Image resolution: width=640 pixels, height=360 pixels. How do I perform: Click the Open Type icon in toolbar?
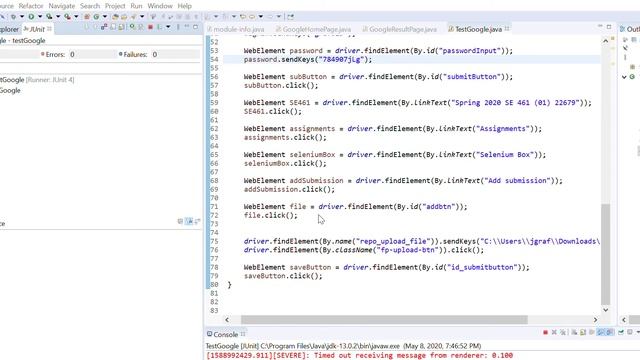pyautogui.click(x=115, y=16)
